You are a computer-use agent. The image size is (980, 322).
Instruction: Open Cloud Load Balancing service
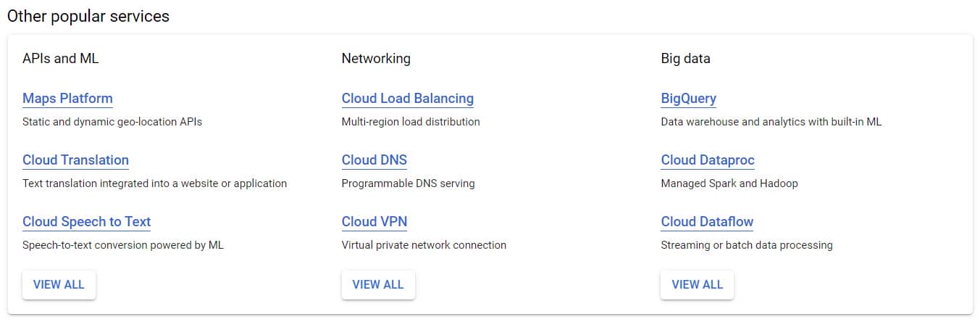point(407,99)
